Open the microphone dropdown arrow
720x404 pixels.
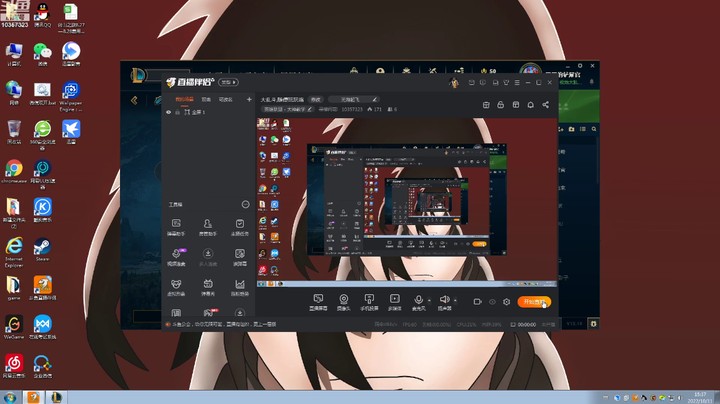coord(429,301)
